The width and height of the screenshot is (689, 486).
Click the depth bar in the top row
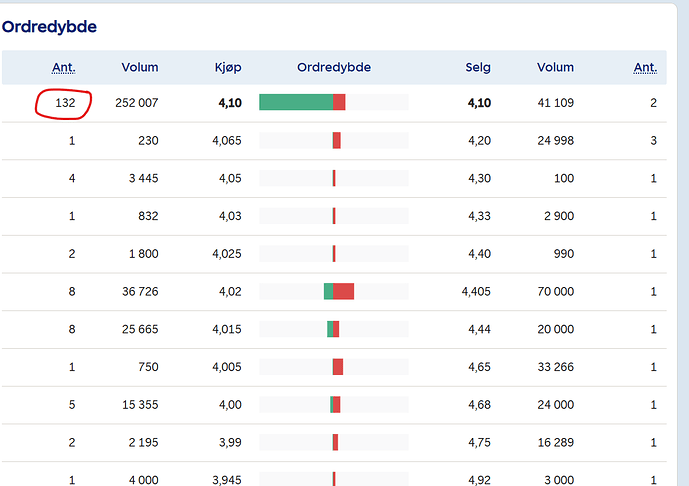pyautogui.click(x=302, y=102)
